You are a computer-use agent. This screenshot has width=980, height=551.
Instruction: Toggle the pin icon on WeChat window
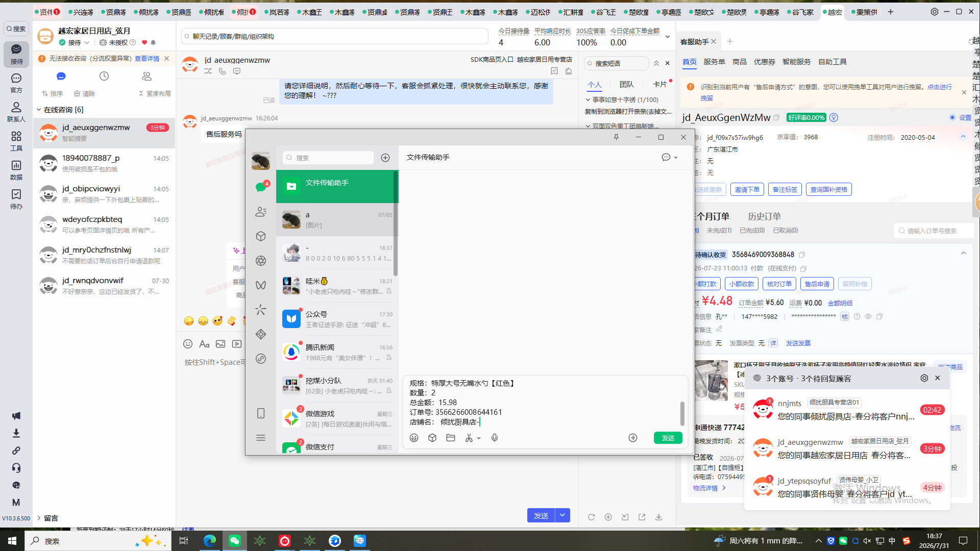[x=616, y=137]
